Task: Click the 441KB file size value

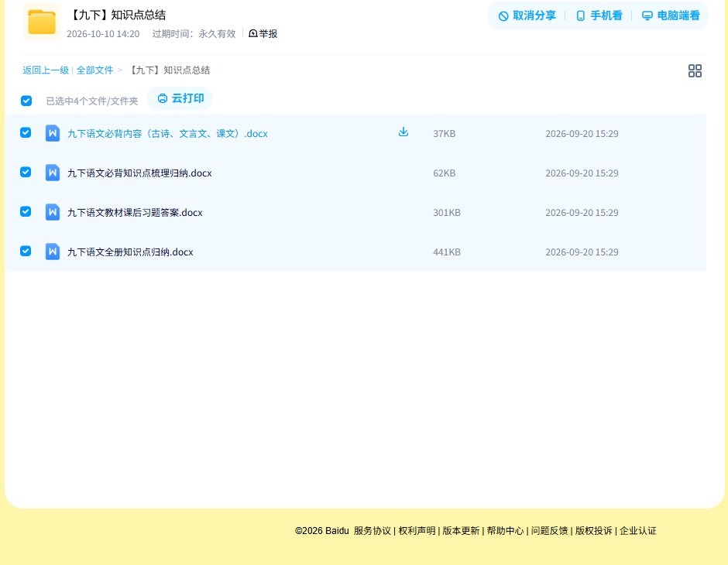Action: pyautogui.click(x=447, y=252)
